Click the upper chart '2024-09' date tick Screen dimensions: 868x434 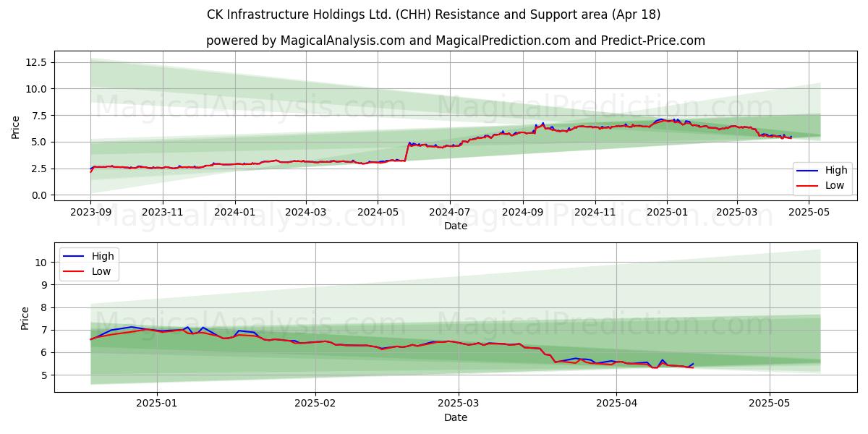pos(523,213)
